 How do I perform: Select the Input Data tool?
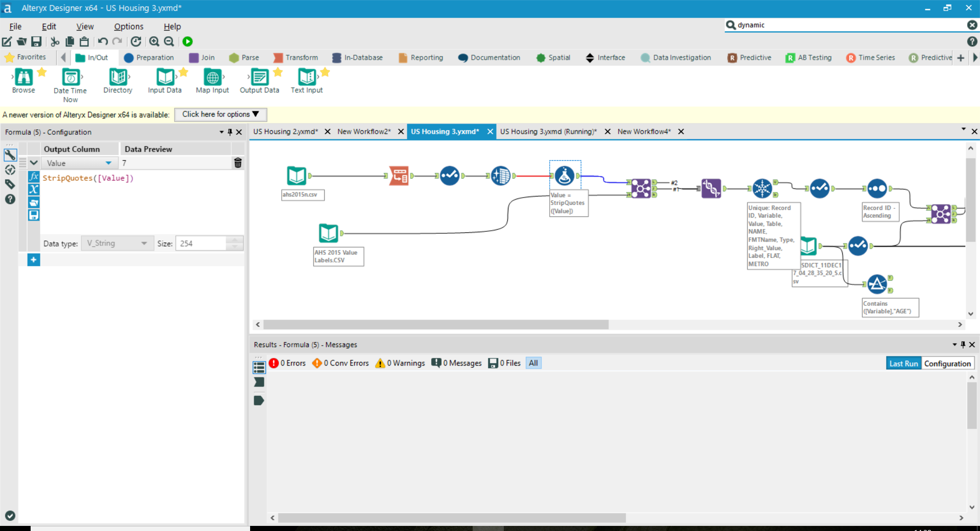point(165,81)
